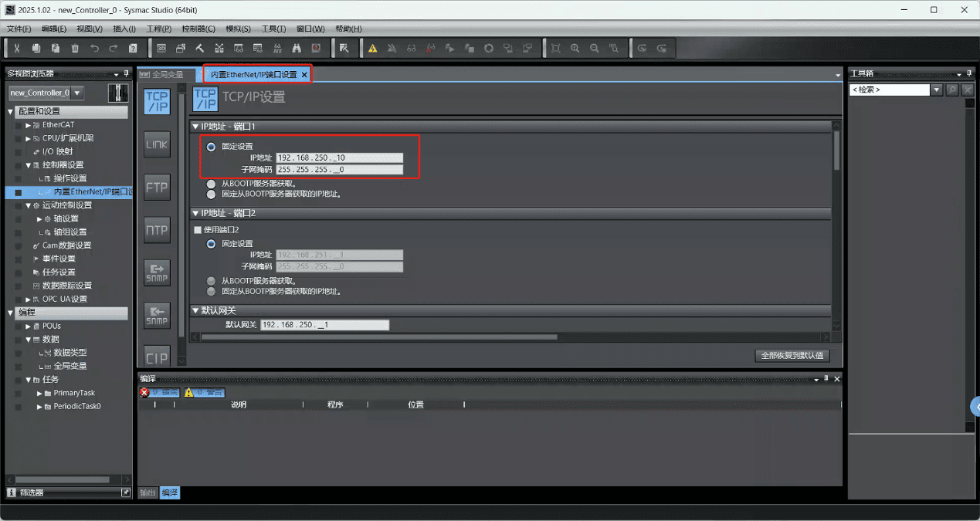This screenshot has width=980, height=521.
Task: Select the LINK settings icon
Action: pos(156,144)
